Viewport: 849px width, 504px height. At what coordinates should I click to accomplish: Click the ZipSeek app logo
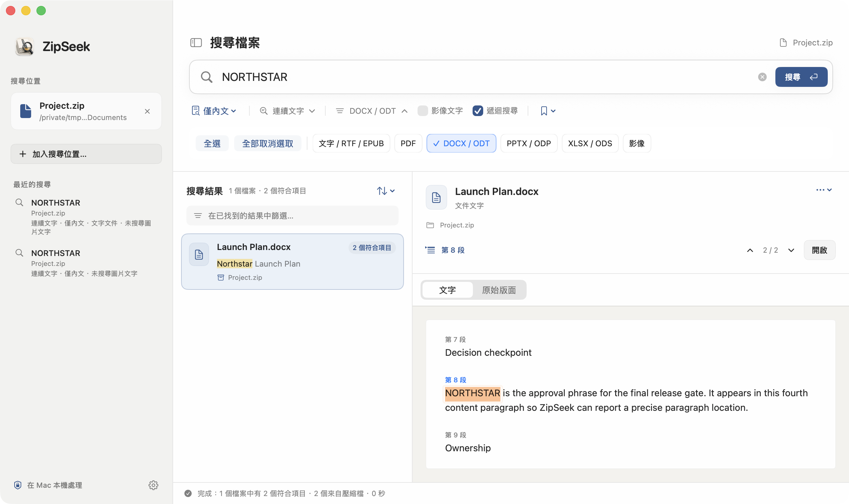[x=25, y=46]
